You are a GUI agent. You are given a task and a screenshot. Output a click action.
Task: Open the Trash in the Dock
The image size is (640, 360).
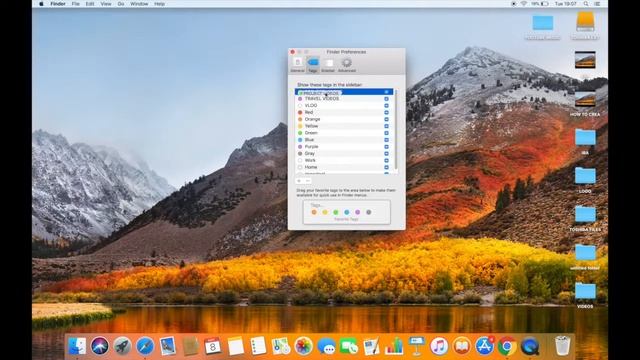click(x=562, y=346)
